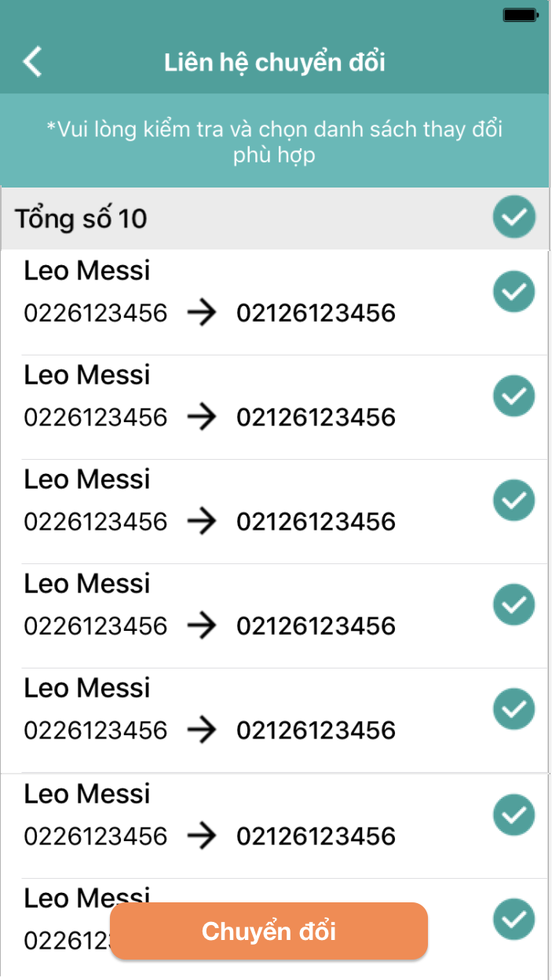This screenshot has height=980, width=552.
Task: Go back using the top-left arrow
Action: tap(33, 61)
